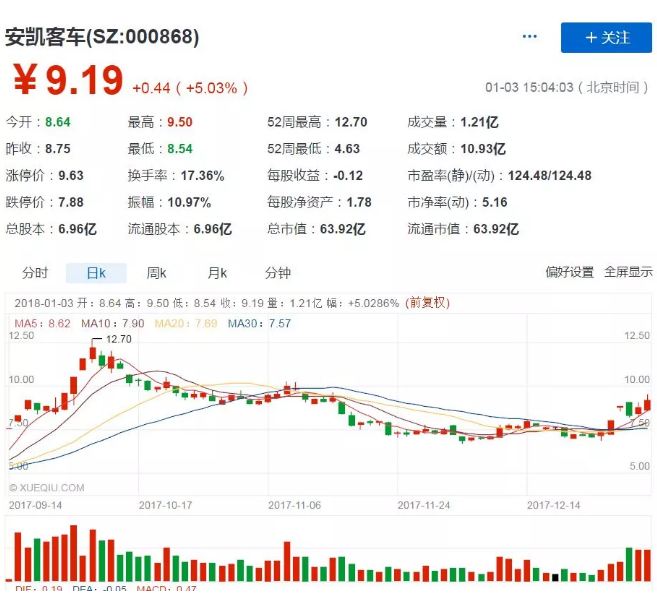Click the 12.70 peak price marker on chart
Screen dimensions: 657x596
point(119,339)
